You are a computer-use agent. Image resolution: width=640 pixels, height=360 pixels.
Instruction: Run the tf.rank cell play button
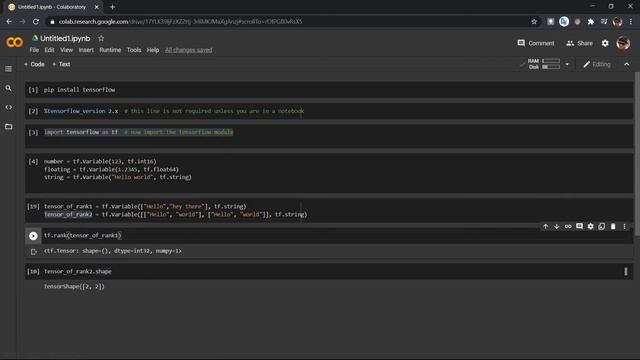click(x=33, y=236)
